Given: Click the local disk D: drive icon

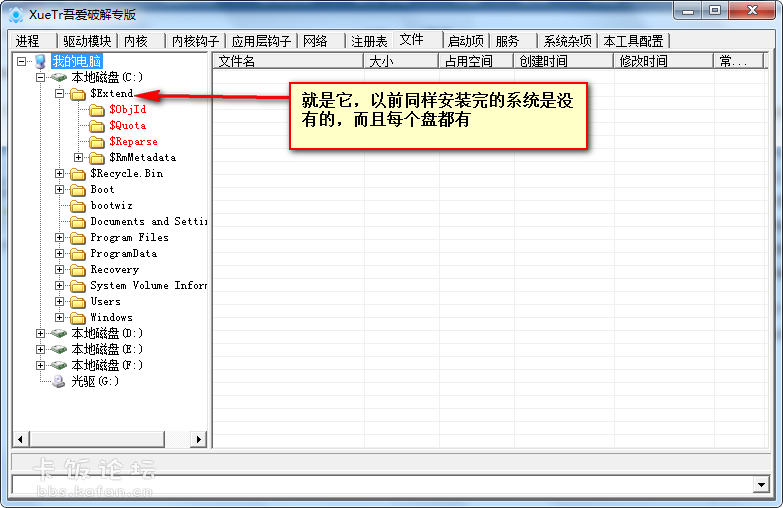Looking at the screenshot, I should 58,333.
